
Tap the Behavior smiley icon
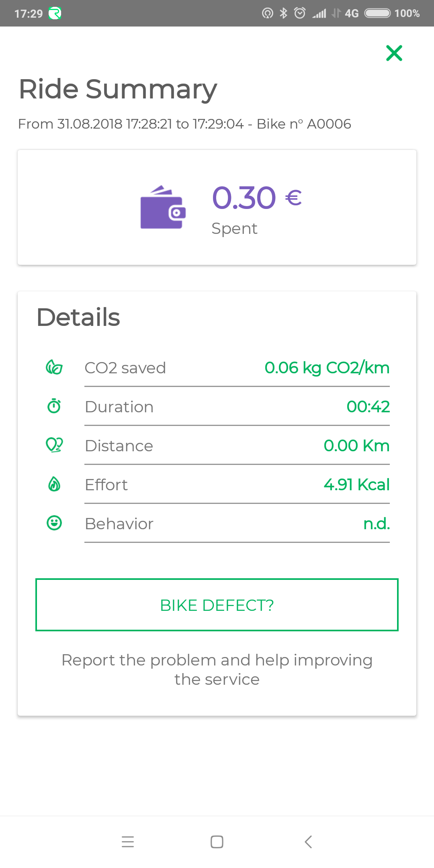tap(54, 523)
